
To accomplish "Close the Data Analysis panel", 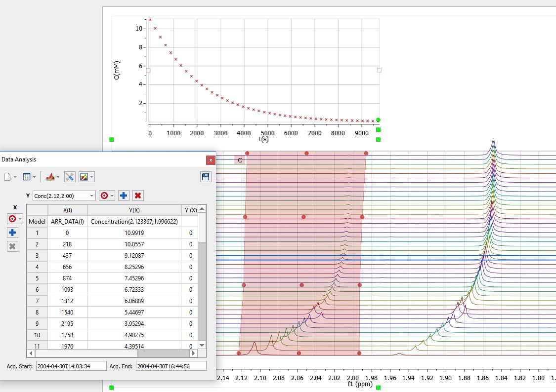I will pyautogui.click(x=211, y=160).
